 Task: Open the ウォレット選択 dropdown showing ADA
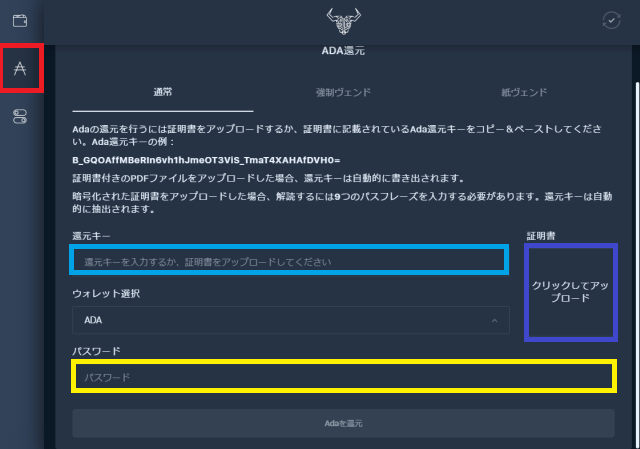pos(280,320)
